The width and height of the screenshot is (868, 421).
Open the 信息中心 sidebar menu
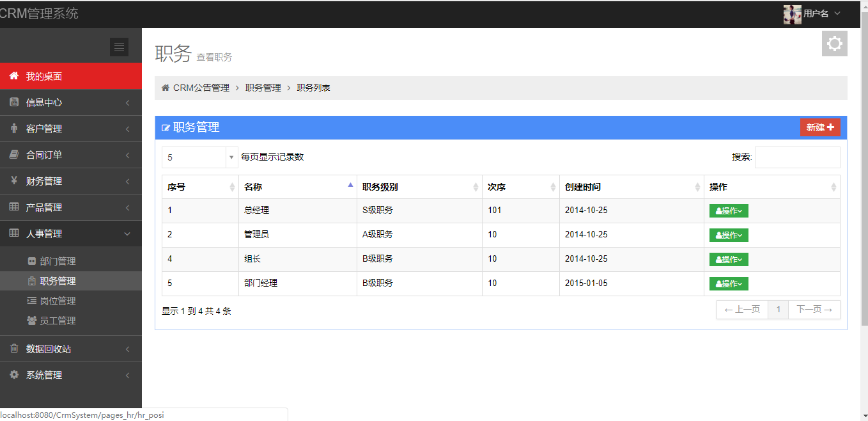71,102
